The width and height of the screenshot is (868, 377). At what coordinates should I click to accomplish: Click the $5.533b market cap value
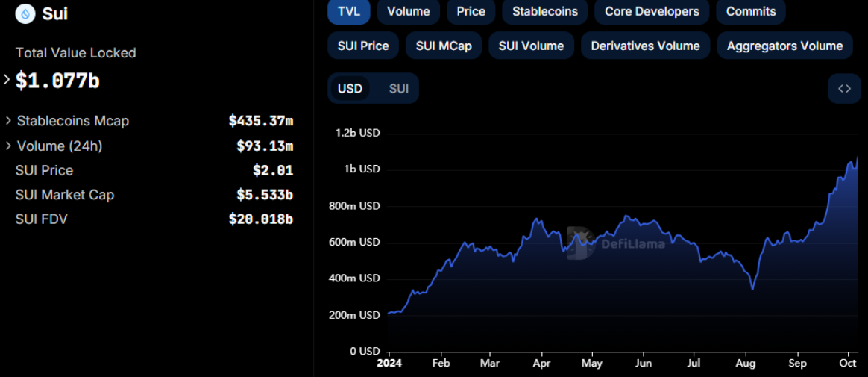pos(265,195)
